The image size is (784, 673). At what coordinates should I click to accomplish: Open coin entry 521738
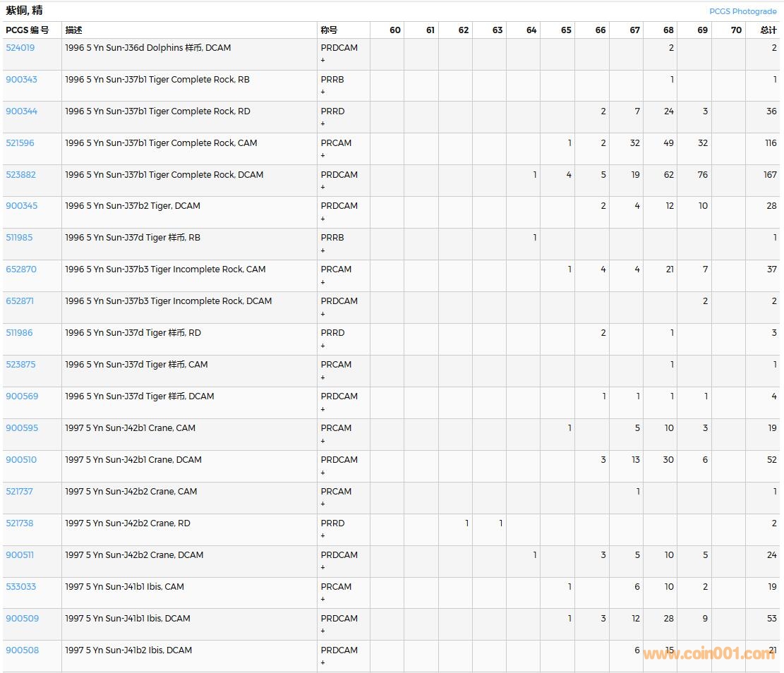20,523
